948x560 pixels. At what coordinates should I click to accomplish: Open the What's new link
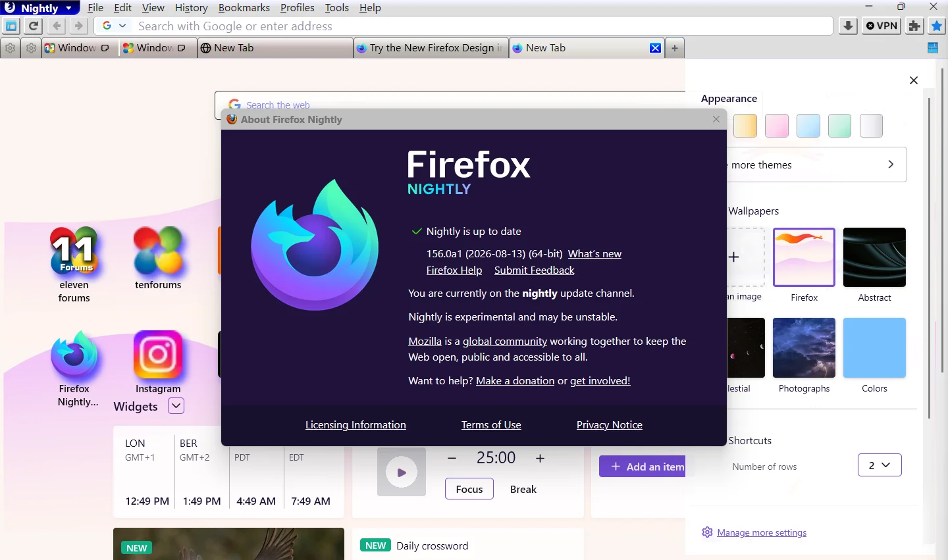(594, 254)
